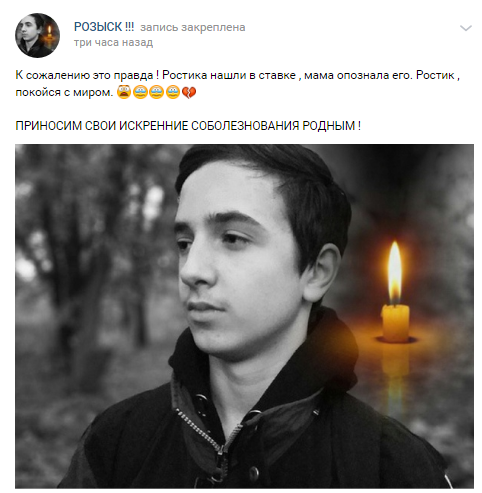
Task: Click the candle flame in the photo
Action: (395, 272)
